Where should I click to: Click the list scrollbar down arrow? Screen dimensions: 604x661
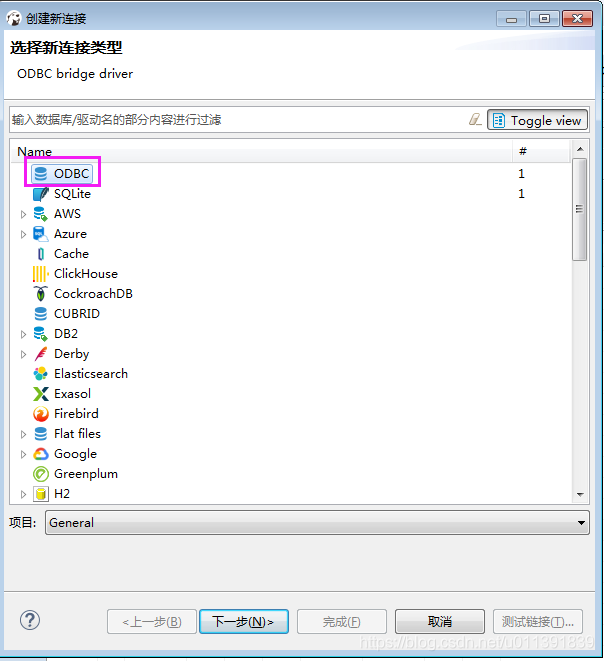point(580,494)
